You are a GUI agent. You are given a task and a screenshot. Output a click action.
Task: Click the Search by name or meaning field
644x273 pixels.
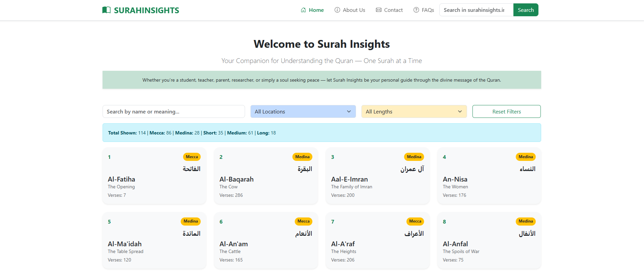point(174,111)
